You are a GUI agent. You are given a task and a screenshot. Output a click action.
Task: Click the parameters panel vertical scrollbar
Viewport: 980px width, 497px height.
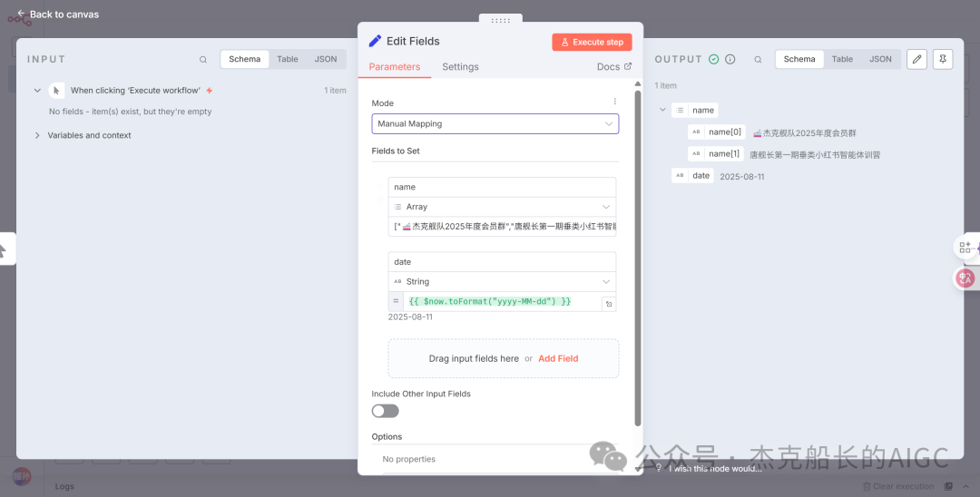pos(638,258)
